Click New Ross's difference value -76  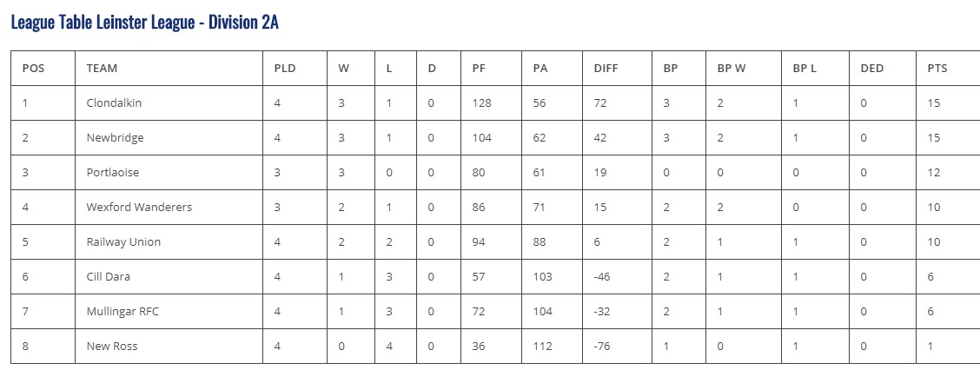[605, 346]
